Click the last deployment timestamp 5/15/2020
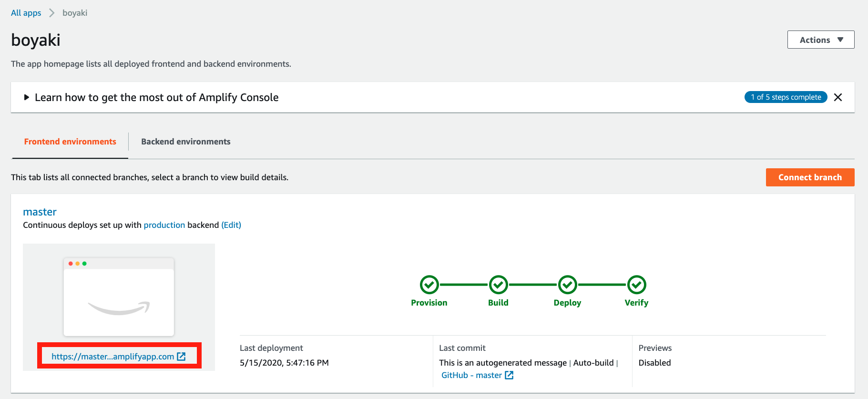The width and height of the screenshot is (868, 399). (284, 363)
